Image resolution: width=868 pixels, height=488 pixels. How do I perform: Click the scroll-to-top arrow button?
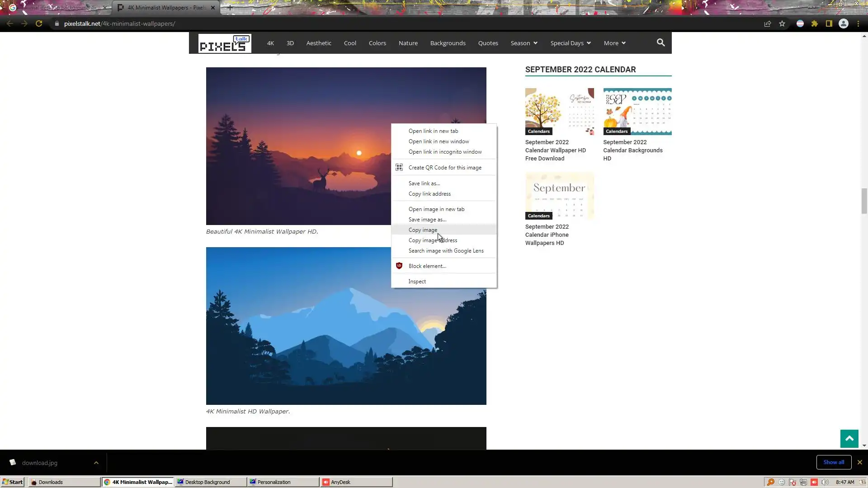[x=849, y=438]
